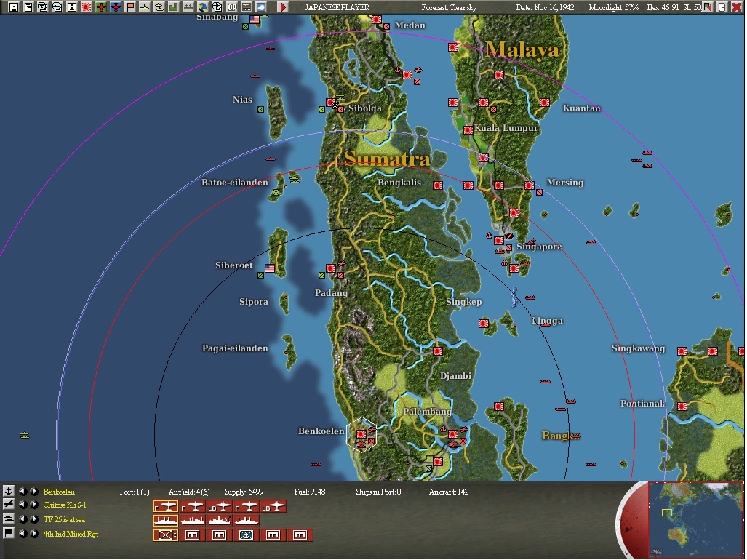The height and width of the screenshot is (560, 747).
Task: Click the orange flag toolbar icon
Action: [x=130, y=7]
